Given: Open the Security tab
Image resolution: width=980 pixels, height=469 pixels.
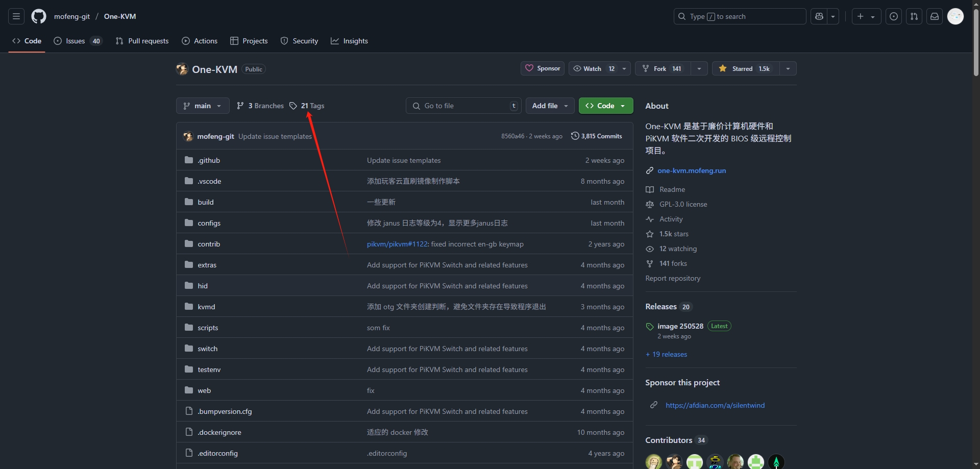Looking at the screenshot, I should [300, 41].
